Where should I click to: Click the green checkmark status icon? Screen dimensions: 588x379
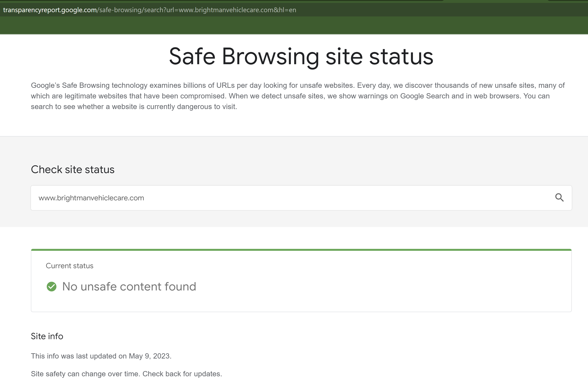pyautogui.click(x=52, y=286)
